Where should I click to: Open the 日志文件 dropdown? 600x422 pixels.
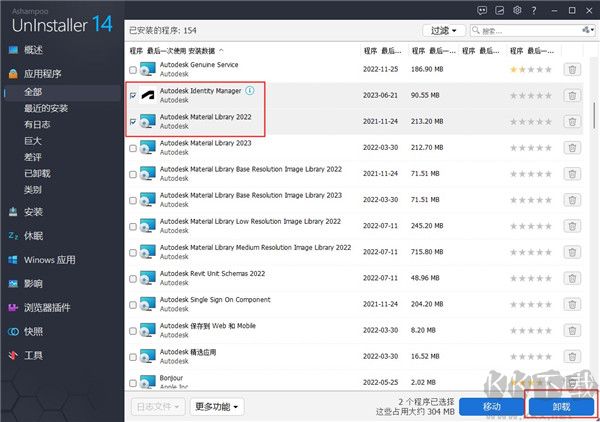[158, 406]
